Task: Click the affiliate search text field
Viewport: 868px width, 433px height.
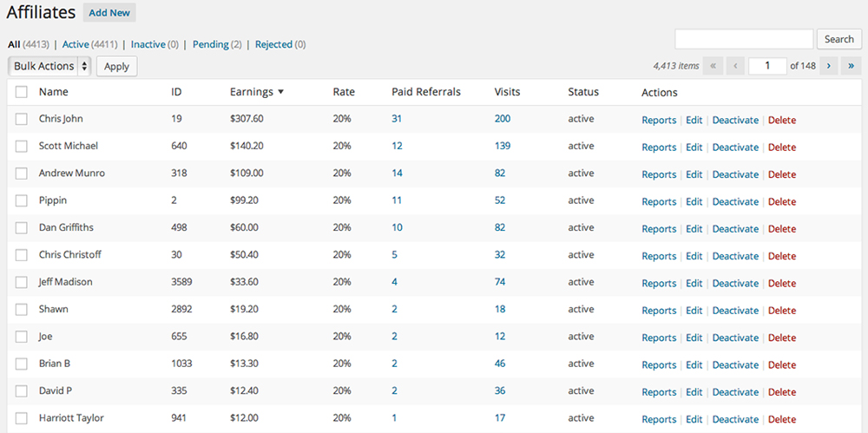Action: (744, 39)
